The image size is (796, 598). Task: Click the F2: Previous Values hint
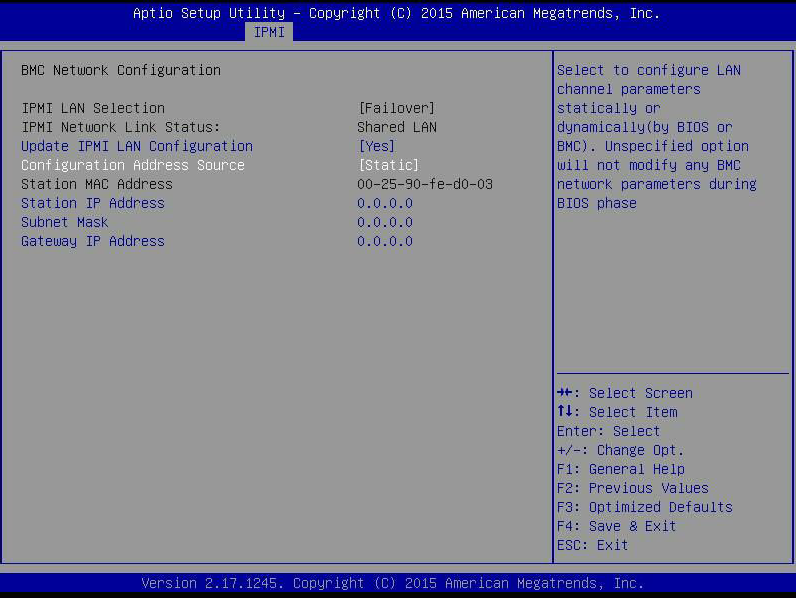(633, 488)
